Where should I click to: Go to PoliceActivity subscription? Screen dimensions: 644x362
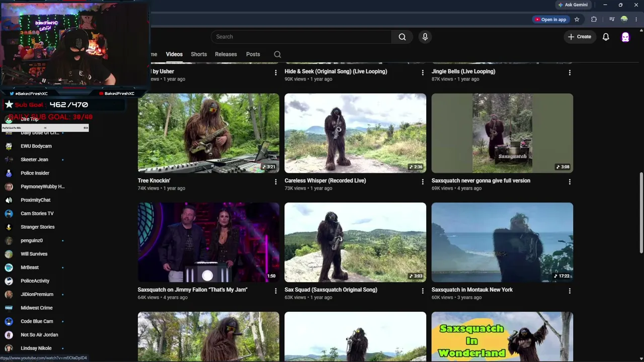coord(35,281)
